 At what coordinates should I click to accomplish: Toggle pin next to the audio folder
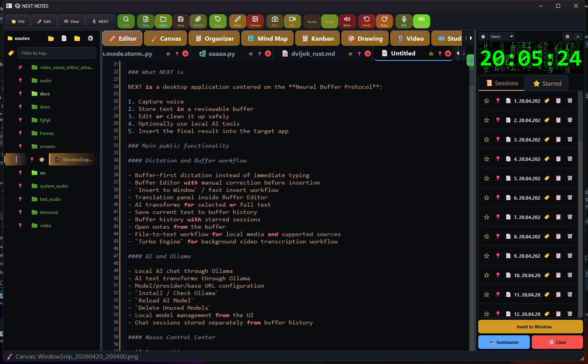(20, 80)
